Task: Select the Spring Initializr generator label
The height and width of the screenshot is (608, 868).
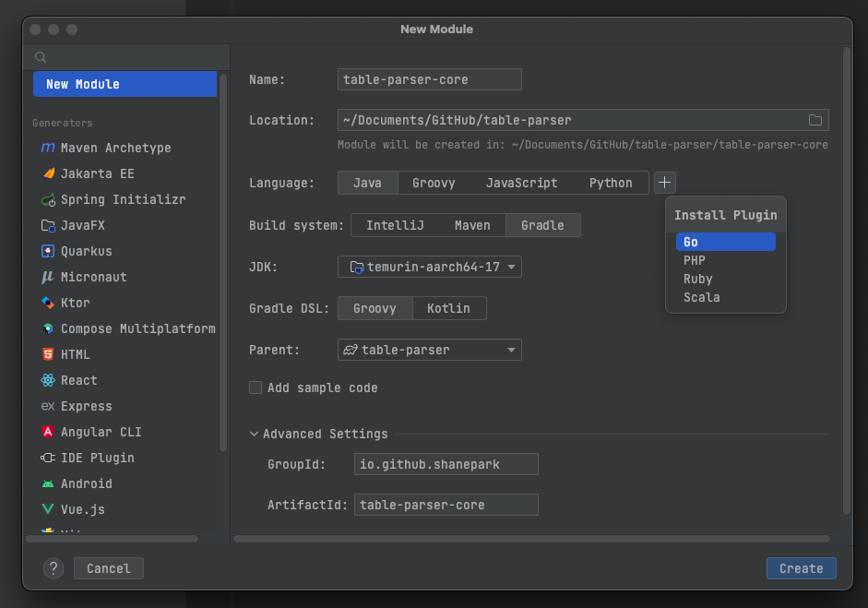Action: pyautogui.click(x=123, y=199)
